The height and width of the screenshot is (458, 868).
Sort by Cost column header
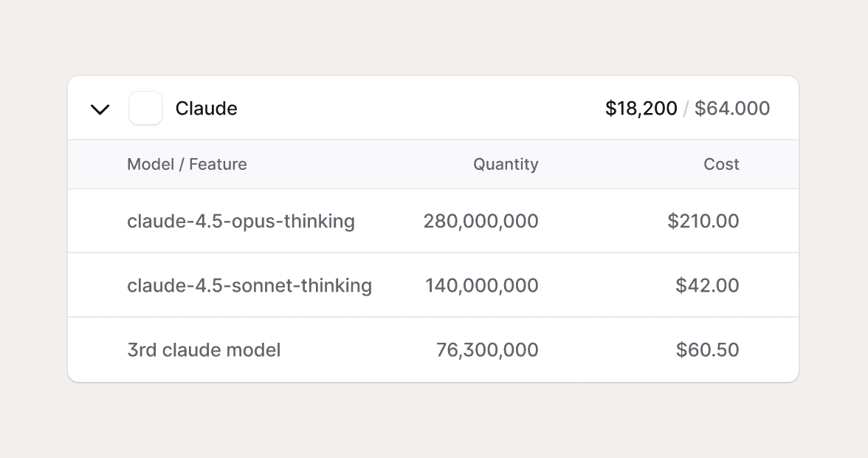[x=721, y=164]
